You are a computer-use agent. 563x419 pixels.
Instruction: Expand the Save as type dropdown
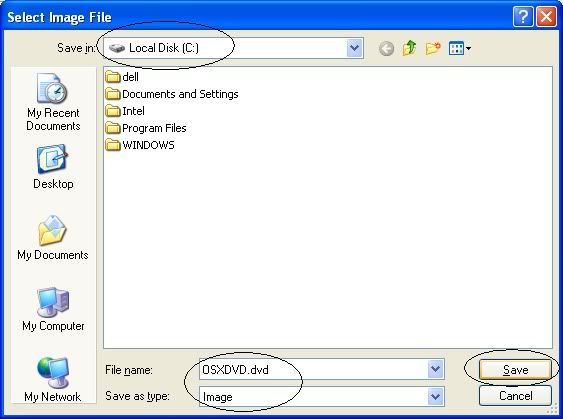[x=435, y=396]
